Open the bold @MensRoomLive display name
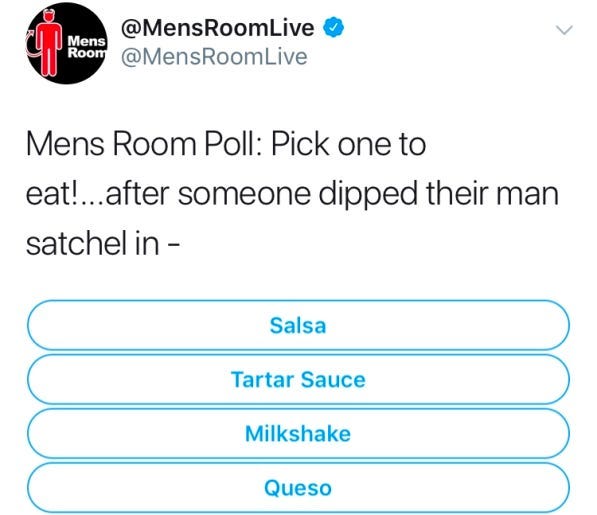 coord(217,28)
